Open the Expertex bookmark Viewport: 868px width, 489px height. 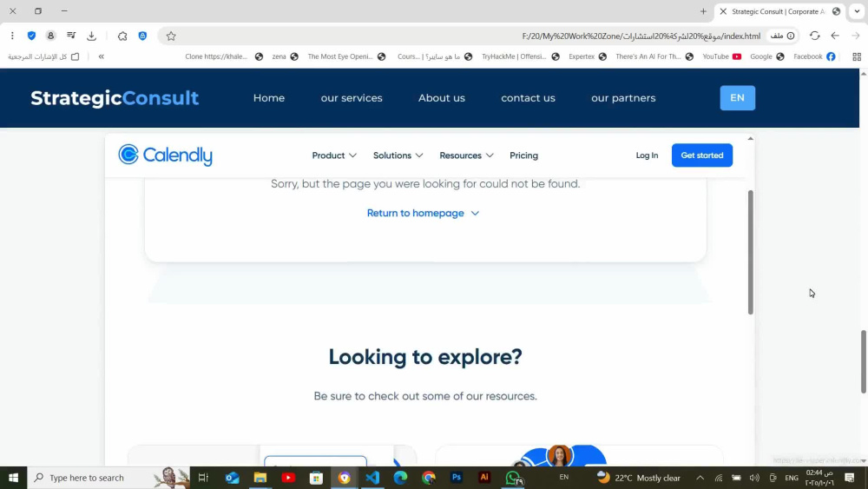click(588, 56)
